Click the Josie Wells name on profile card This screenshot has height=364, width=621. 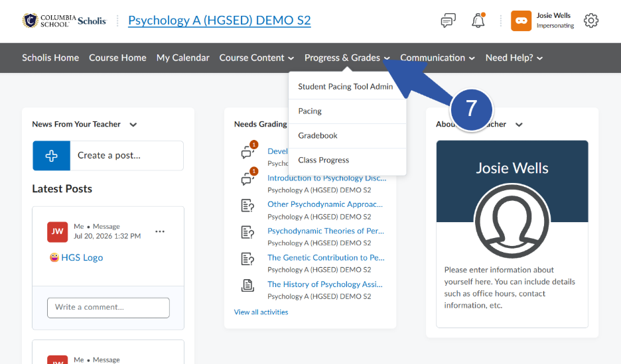tap(512, 168)
